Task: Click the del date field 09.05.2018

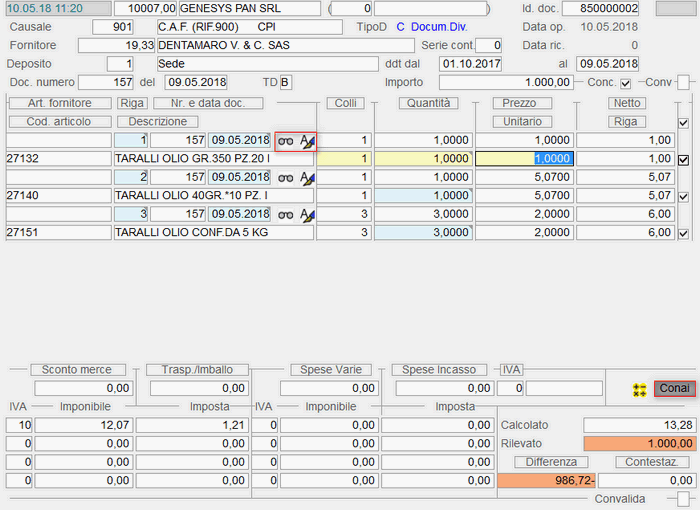Action: click(x=196, y=83)
